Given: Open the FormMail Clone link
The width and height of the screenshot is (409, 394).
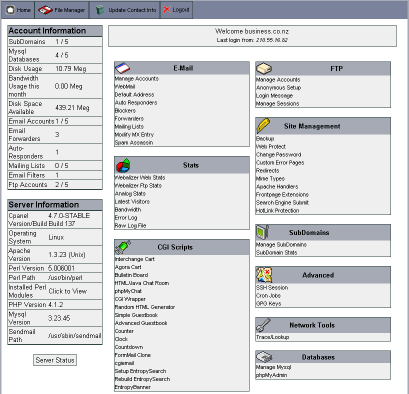Looking at the screenshot, I should coord(133,355).
